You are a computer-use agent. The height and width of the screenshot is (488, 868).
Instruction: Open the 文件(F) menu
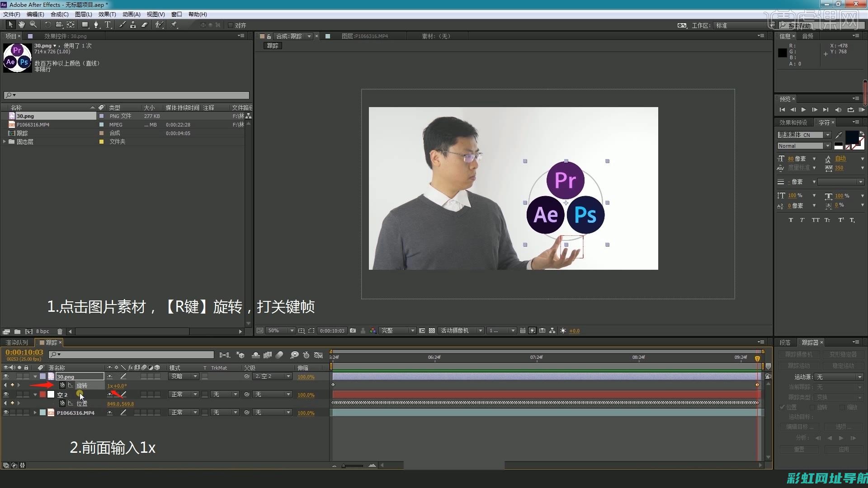coord(12,14)
